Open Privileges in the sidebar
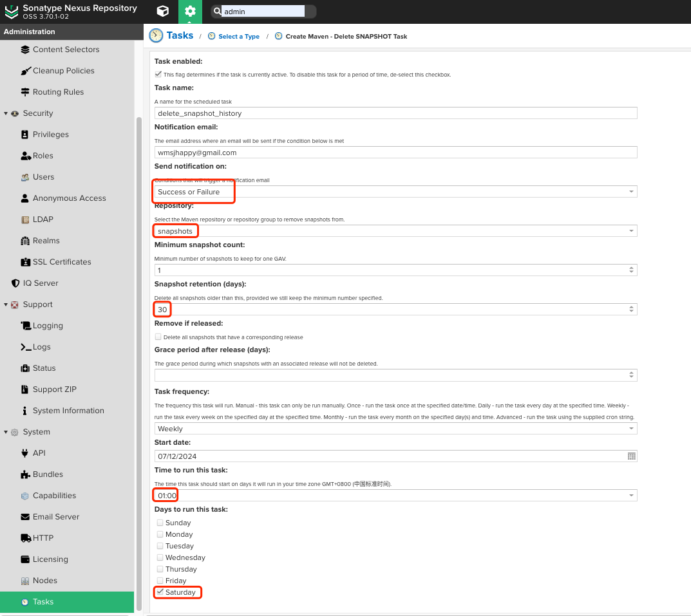This screenshot has width=691, height=616. click(x=50, y=135)
